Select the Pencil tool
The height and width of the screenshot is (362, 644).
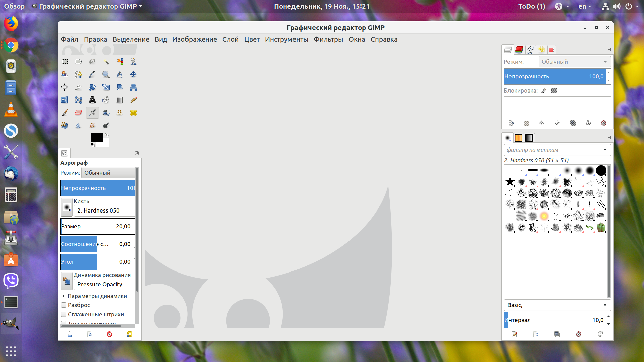click(x=133, y=100)
